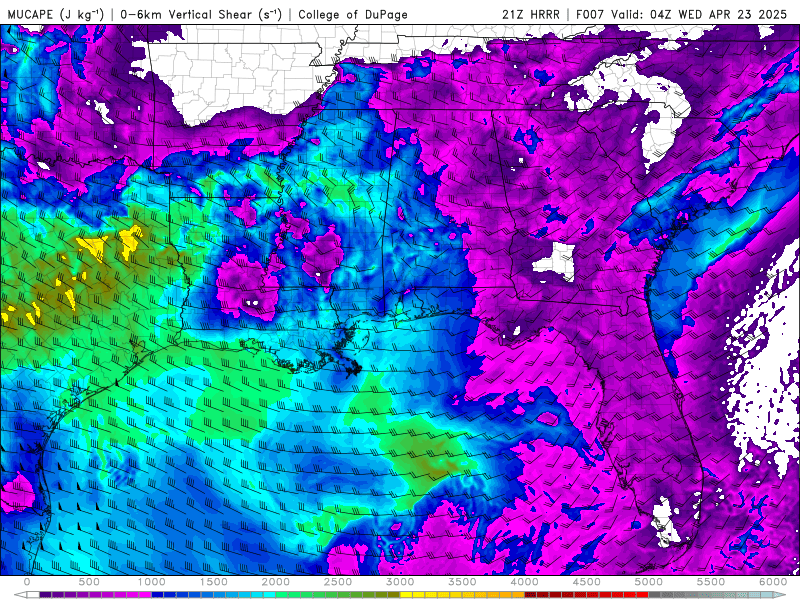Click the 6000 tick label on colorbar
800x600 pixels.
click(773, 582)
